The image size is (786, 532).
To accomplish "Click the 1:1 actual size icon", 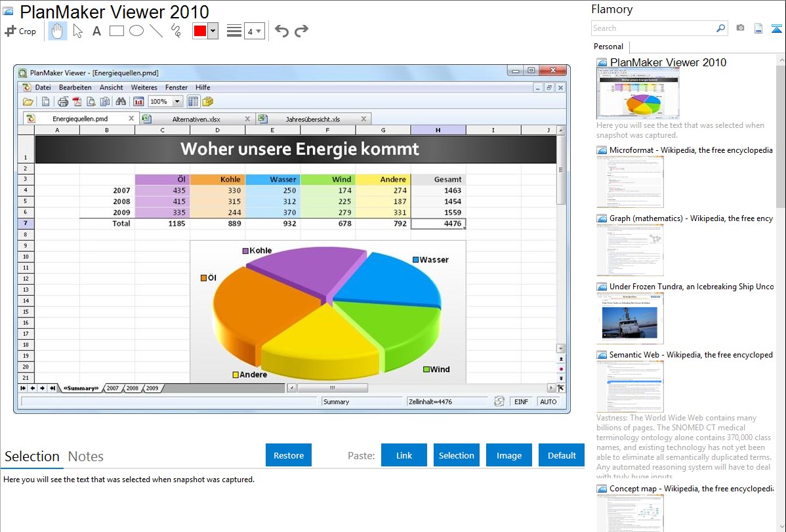I will (138, 102).
